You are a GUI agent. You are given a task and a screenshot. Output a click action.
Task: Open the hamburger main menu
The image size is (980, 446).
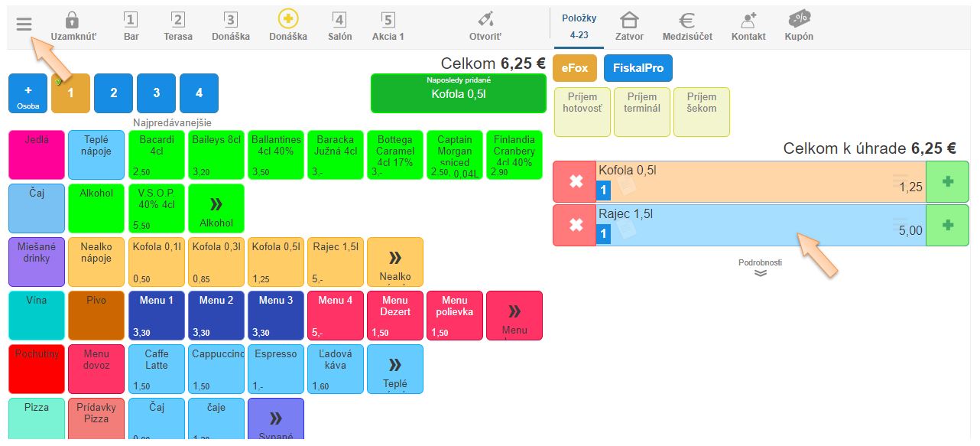pyautogui.click(x=24, y=24)
